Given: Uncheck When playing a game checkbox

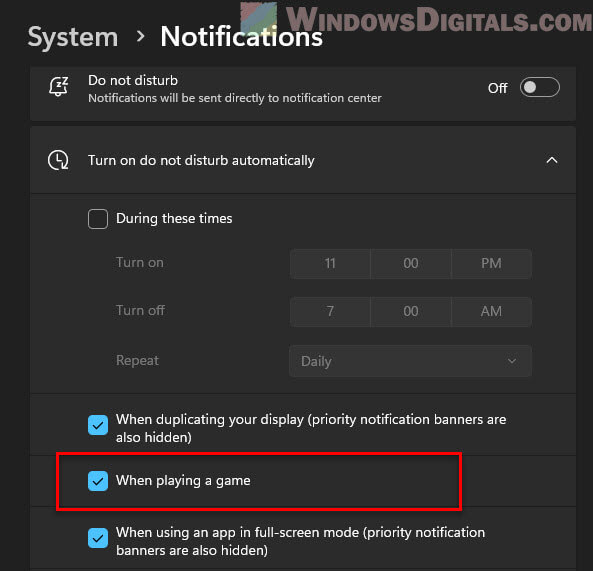Looking at the screenshot, I should tap(98, 481).
